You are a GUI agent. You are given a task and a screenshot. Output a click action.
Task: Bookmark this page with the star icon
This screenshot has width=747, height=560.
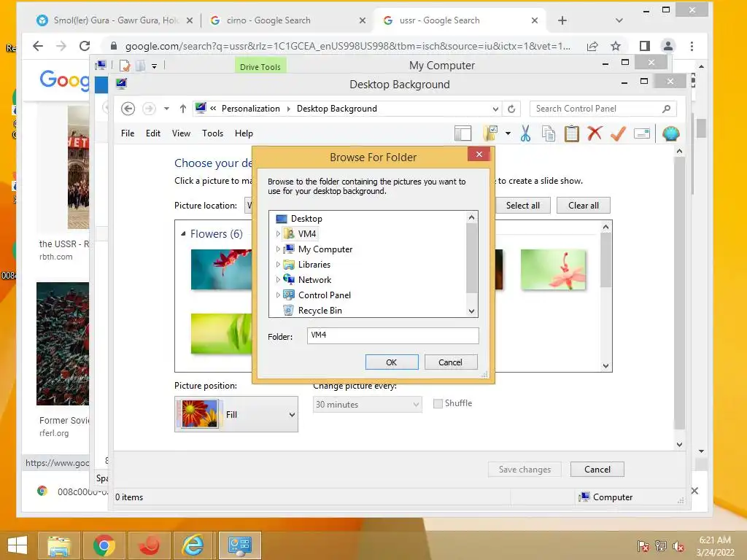tap(616, 46)
